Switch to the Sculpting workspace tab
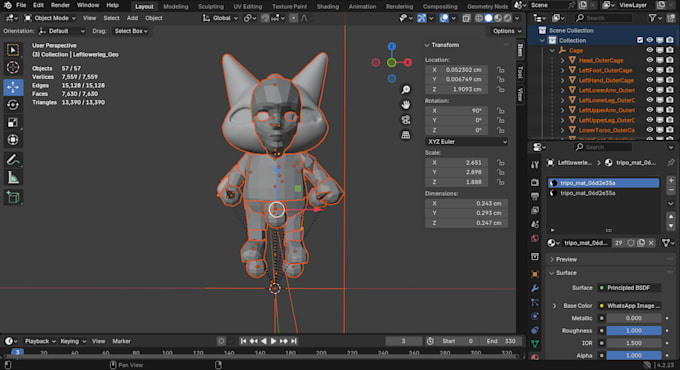The image size is (680, 370). click(x=211, y=7)
